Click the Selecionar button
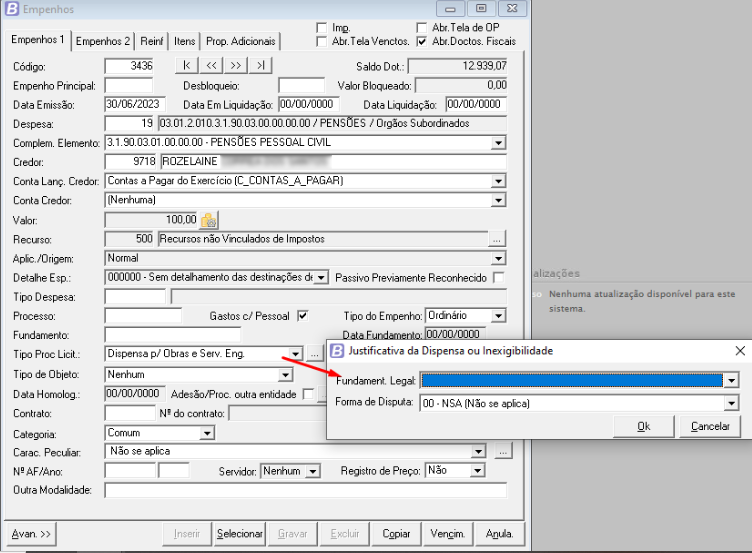 coord(239,534)
